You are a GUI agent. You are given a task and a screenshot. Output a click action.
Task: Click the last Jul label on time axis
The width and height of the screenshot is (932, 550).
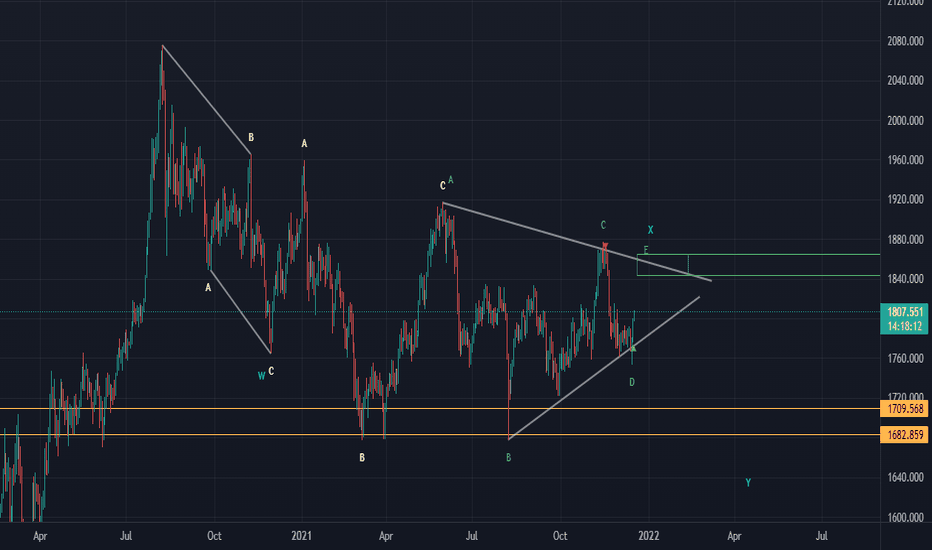[x=821, y=536]
